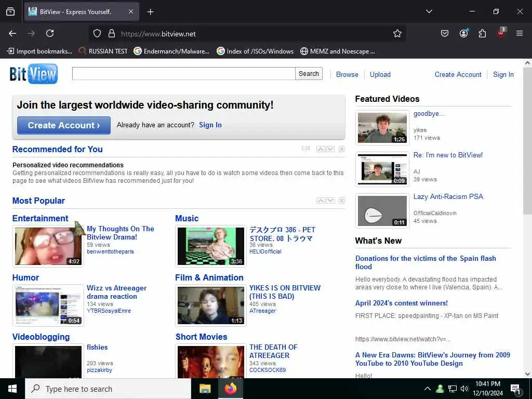Click the site security padlock icon
Screen dimensions: 532x399
pos(112,34)
